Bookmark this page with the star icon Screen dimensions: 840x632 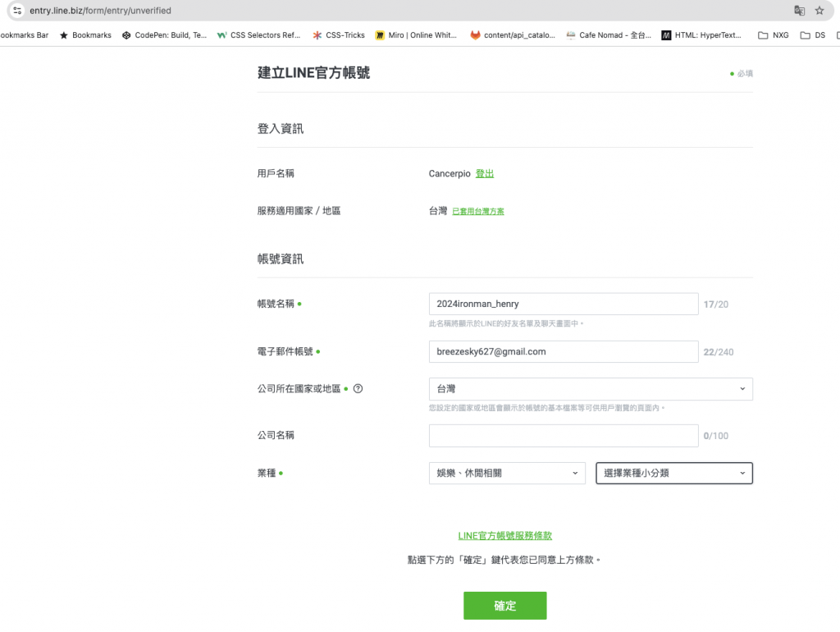(x=819, y=10)
